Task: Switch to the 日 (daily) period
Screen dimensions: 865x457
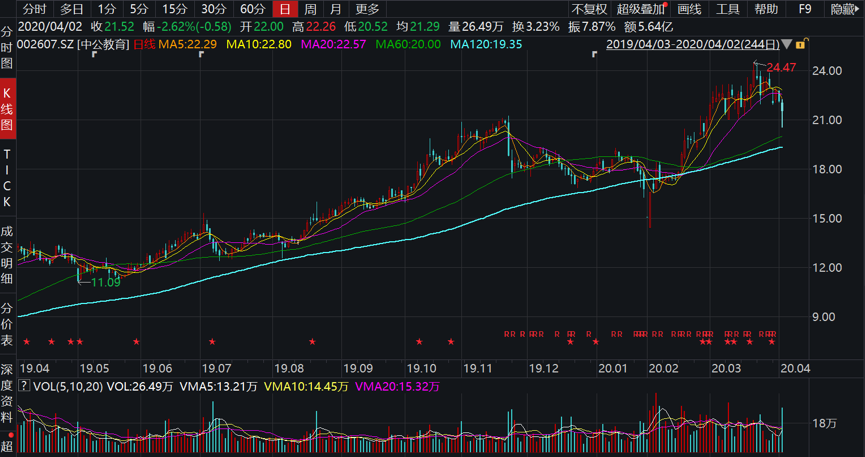Action: point(285,9)
